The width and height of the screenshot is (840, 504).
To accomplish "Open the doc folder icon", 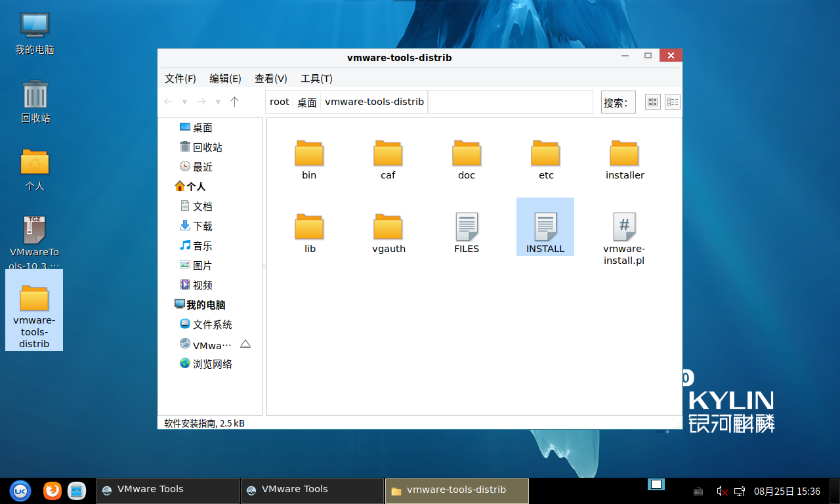I will click(467, 153).
